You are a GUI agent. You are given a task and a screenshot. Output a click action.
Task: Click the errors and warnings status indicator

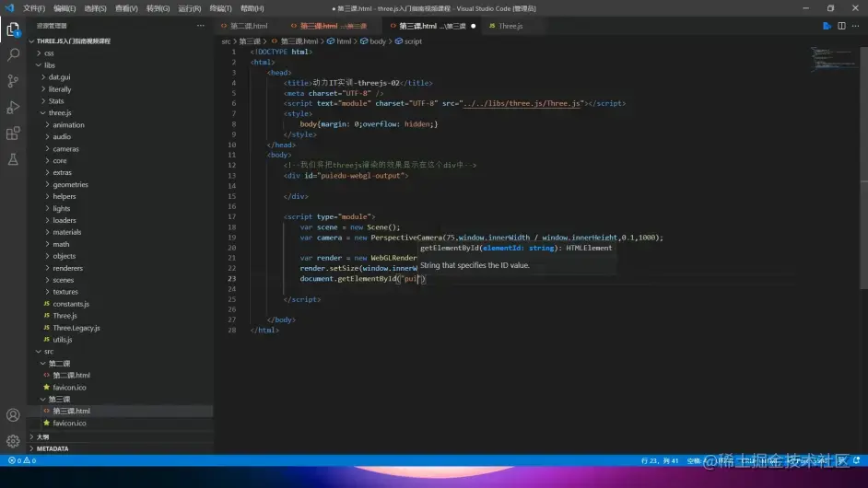click(22, 460)
